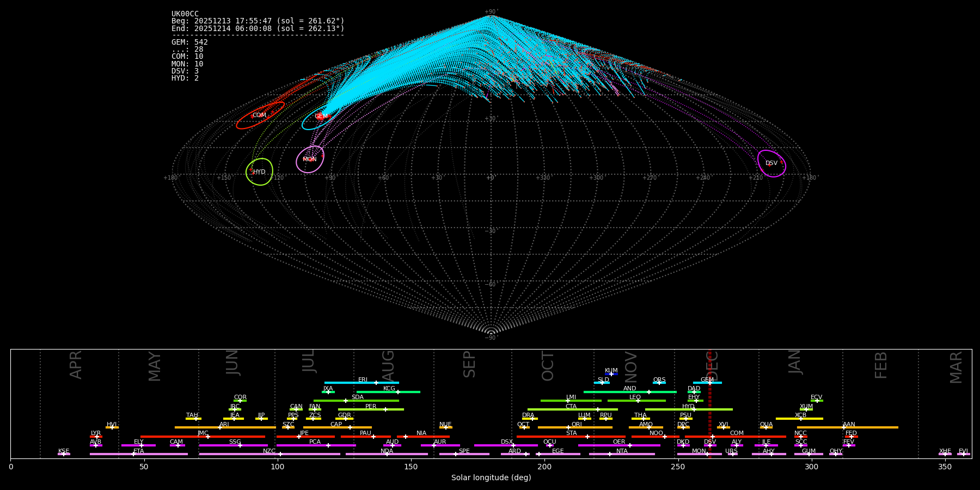The image size is (980, 490).
Task: Click the JAN month label
Action: point(795,362)
